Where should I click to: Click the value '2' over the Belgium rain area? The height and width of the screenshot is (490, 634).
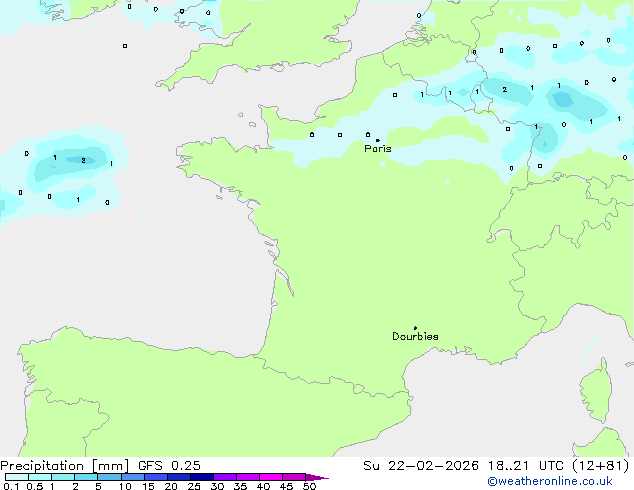pos(504,89)
